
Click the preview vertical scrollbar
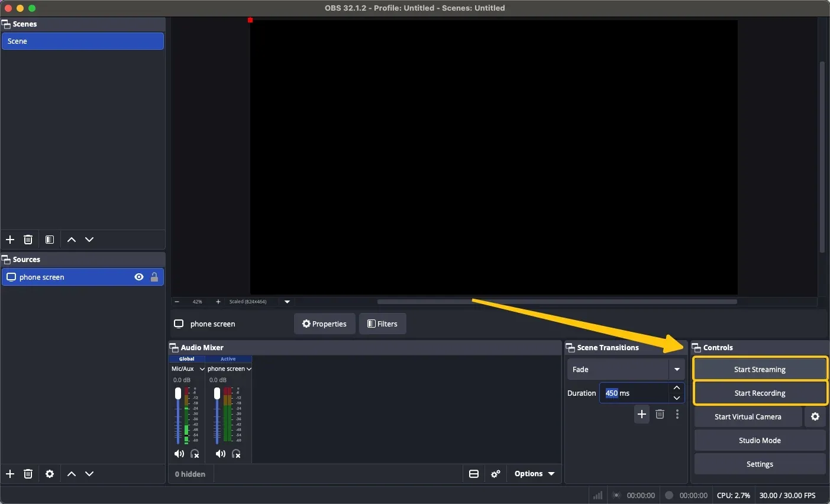822,157
